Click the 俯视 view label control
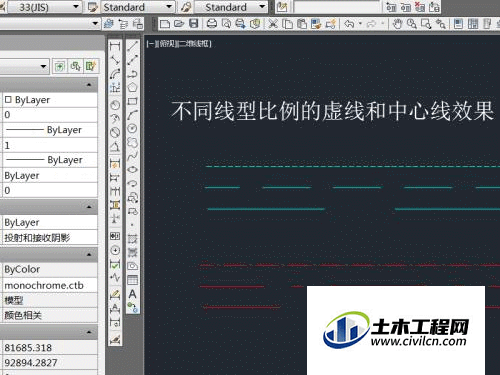 click(166, 43)
